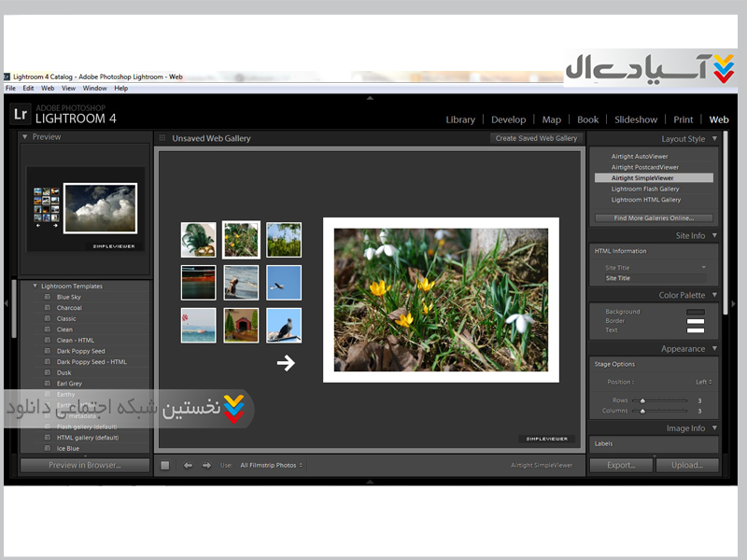Click the grid icon beside Unsaved Web Gallery
Image resolution: width=747 pixels, height=560 pixels.
[162, 138]
